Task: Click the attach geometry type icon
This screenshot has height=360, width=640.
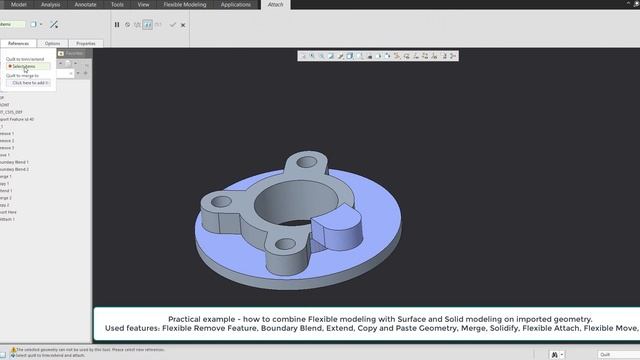Action: [x=33, y=24]
